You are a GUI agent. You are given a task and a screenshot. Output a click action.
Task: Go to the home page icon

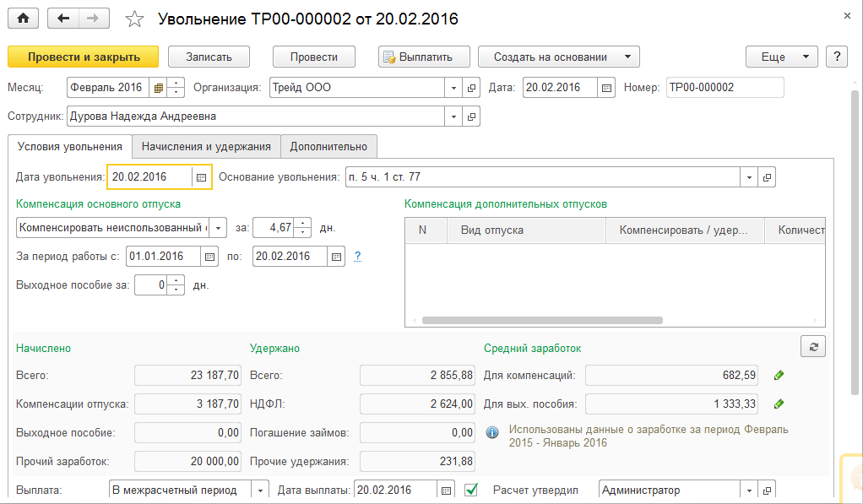pyautogui.click(x=23, y=19)
